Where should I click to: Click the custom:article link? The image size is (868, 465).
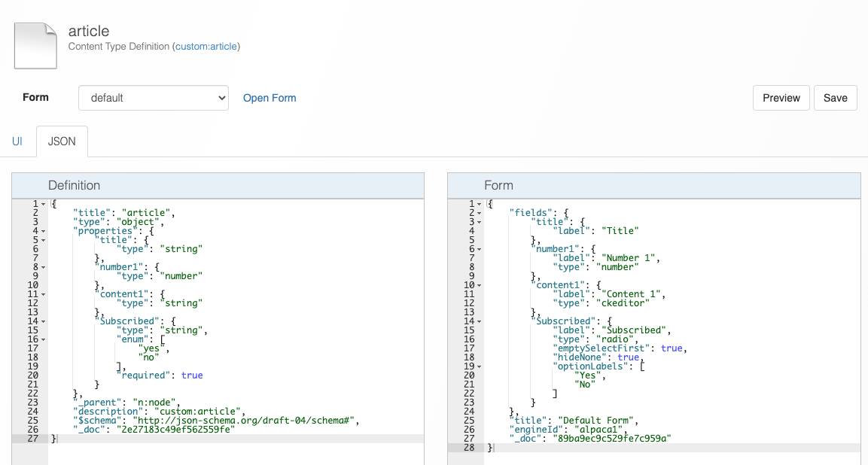pyautogui.click(x=206, y=47)
